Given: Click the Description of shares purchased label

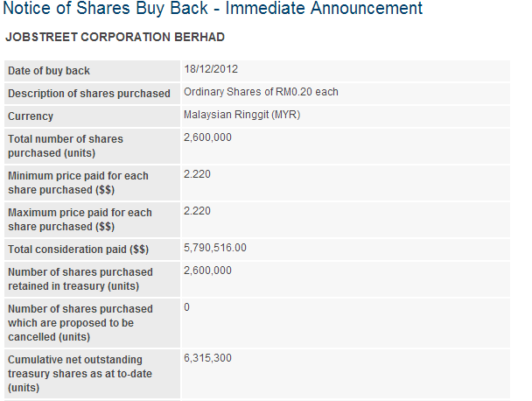Looking at the screenshot, I should [88, 94].
